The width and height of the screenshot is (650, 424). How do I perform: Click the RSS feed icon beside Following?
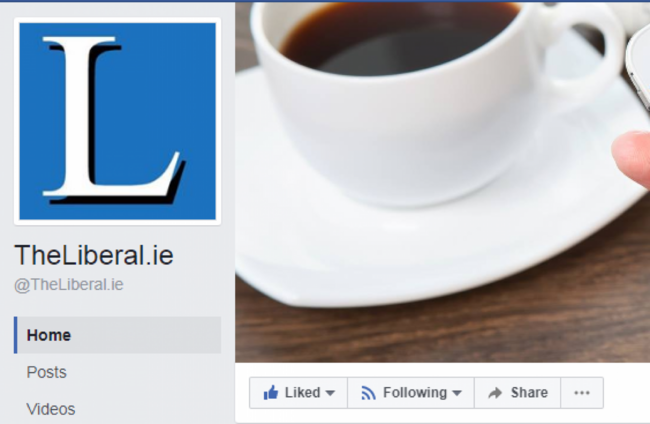pyautogui.click(x=368, y=393)
